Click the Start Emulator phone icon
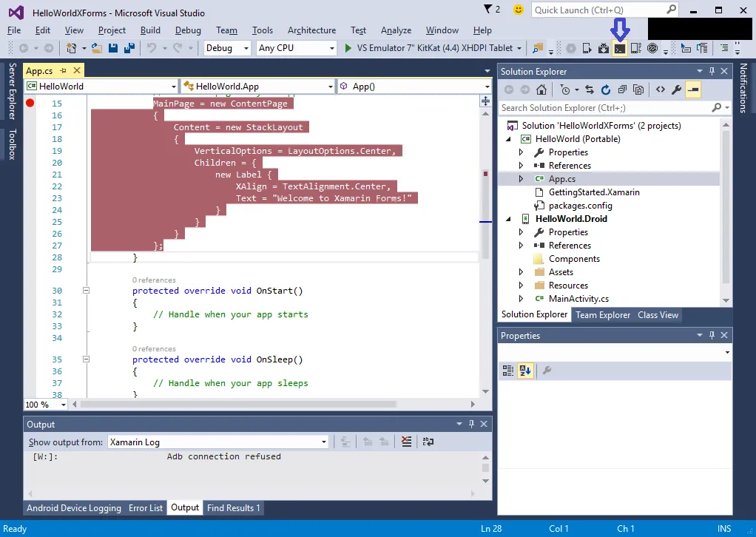756x537 pixels. pos(587,48)
